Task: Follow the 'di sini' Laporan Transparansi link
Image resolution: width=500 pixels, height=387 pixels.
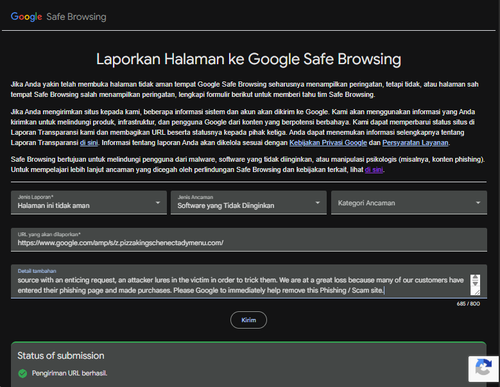Action: (x=89, y=143)
